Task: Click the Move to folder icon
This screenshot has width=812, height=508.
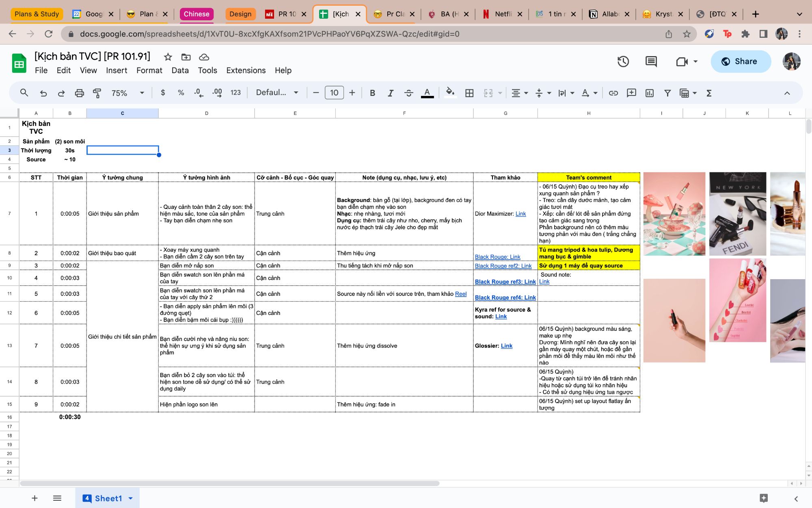Action: click(186, 57)
